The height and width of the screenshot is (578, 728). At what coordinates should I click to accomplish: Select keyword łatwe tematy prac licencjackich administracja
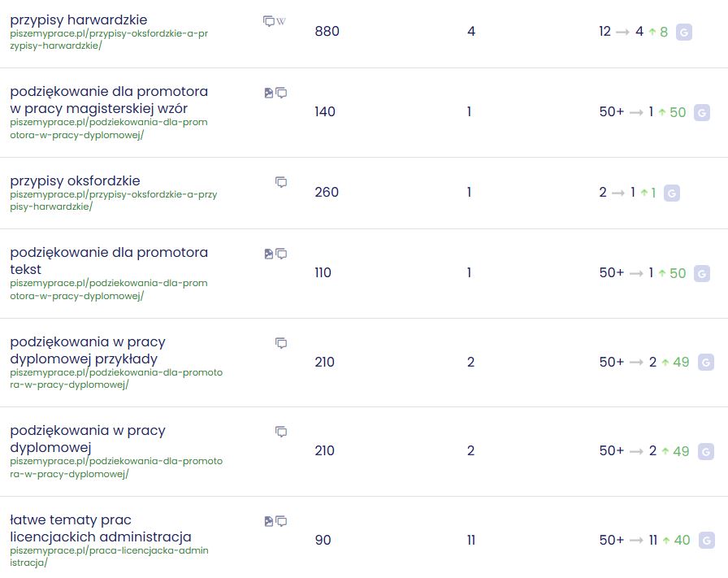coord(100,528)
